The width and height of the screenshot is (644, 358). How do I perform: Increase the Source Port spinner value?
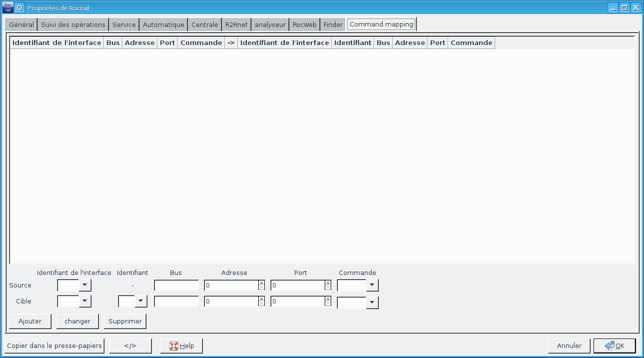click(x=328, y=283)
